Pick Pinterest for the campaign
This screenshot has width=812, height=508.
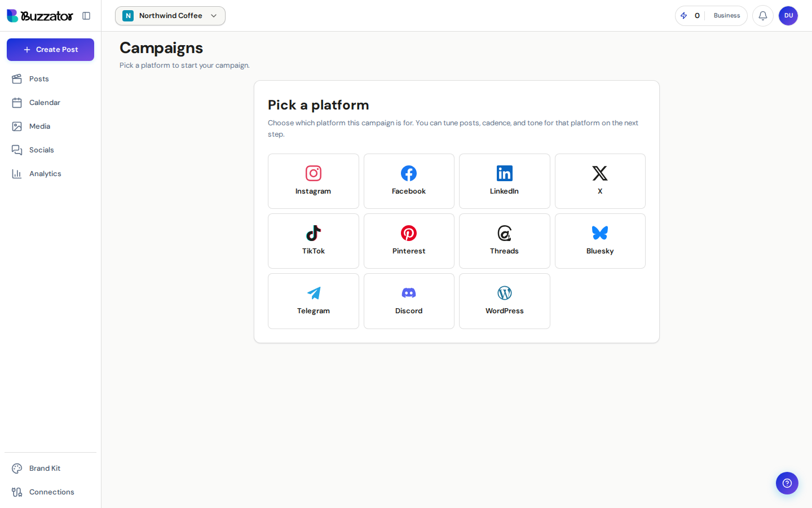click(409, 241)
